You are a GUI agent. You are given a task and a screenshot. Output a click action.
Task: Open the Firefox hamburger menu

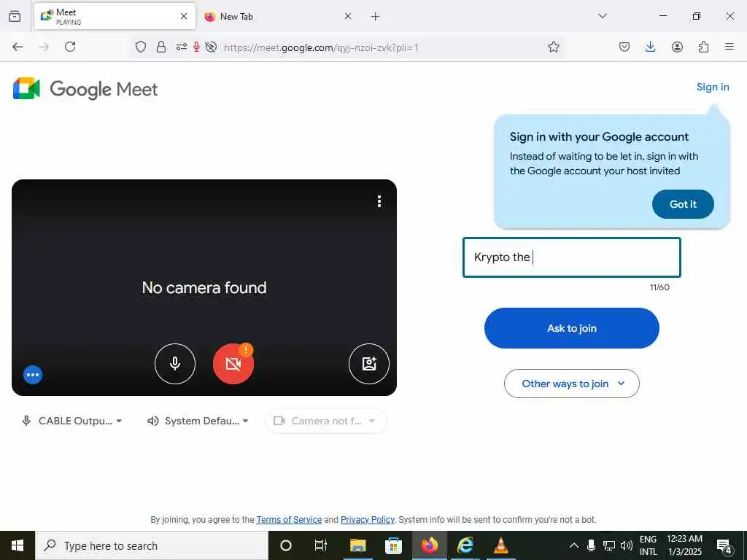pyautogui.click(x=729, y=47)
